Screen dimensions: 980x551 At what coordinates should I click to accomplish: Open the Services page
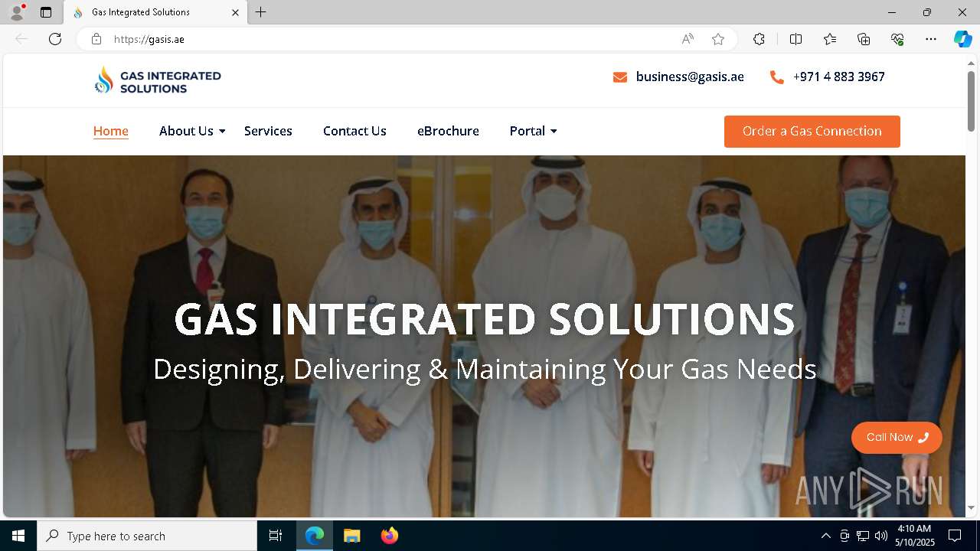[x=268, y=131]
